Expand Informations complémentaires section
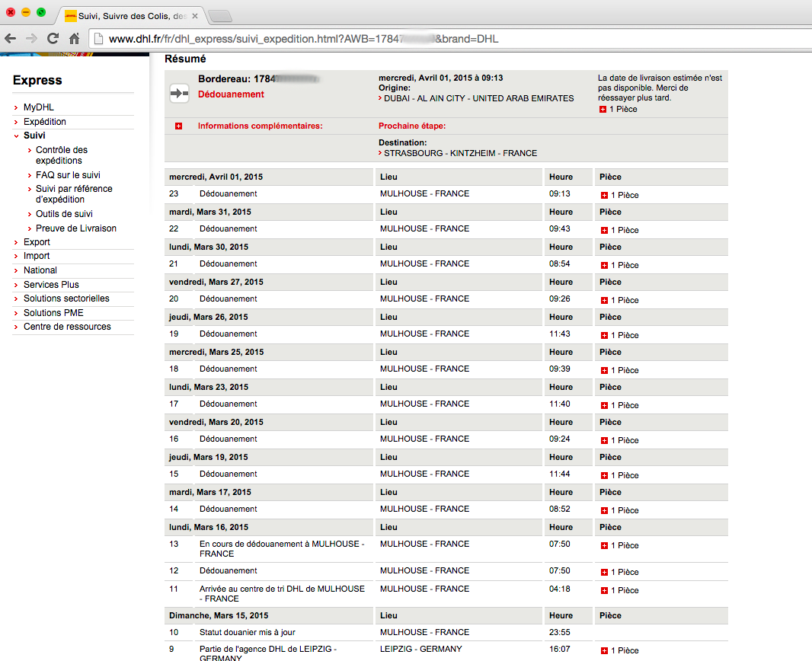 point(179,126)
